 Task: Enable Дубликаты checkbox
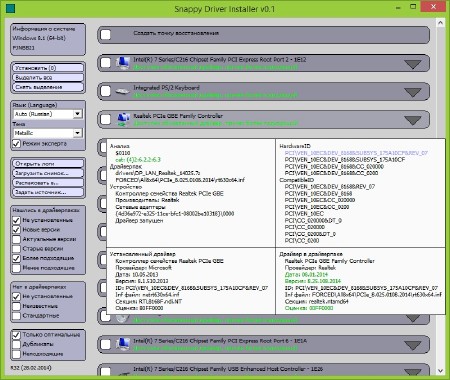tap(16, 344)
